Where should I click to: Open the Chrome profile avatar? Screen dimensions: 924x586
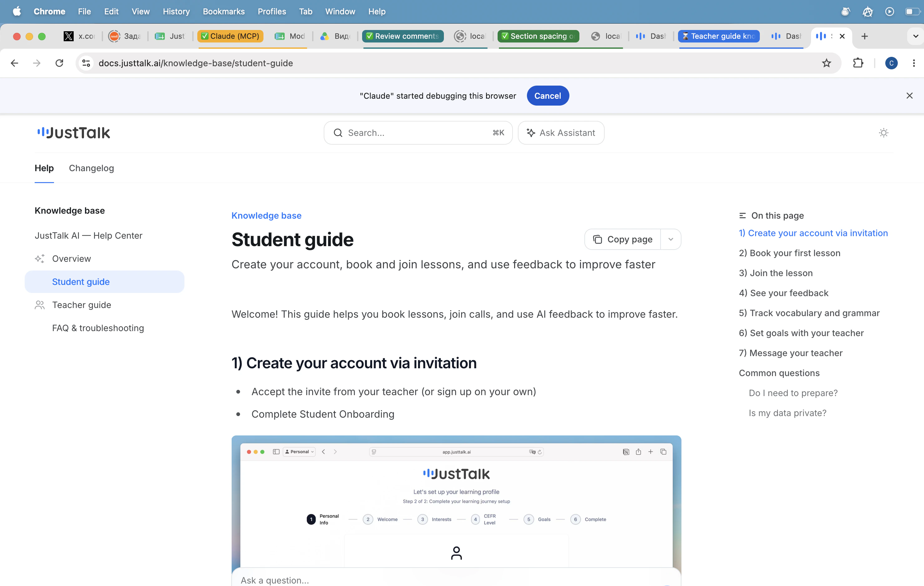891,63
